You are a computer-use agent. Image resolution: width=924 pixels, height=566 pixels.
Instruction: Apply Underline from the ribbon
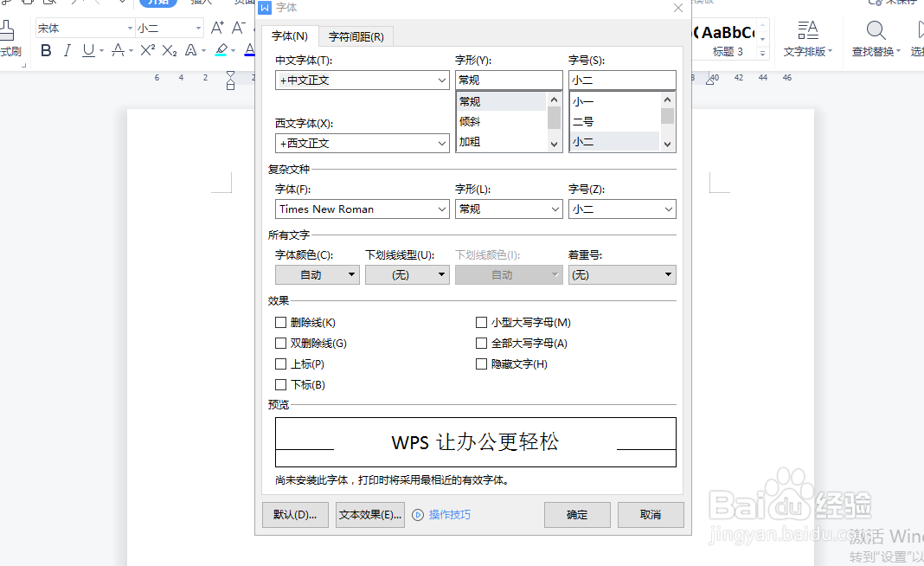click(88, 51)
